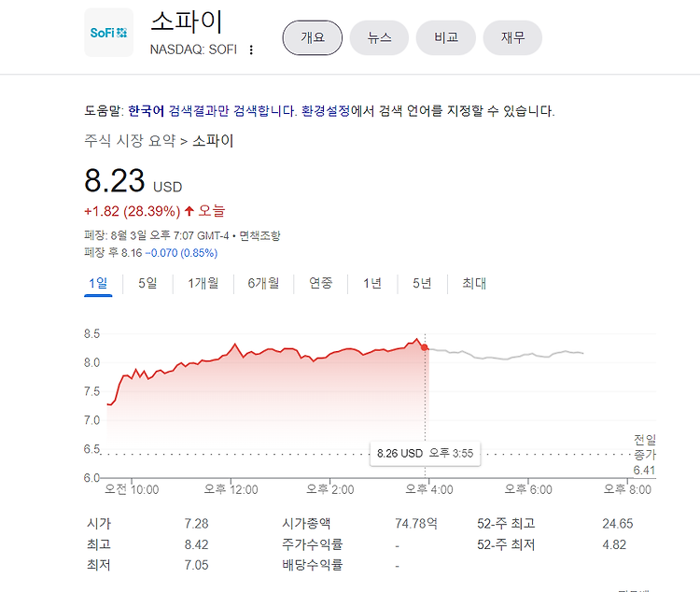The image size is (700, 592).
Task: Switch chart to 1개월 range
Action: [203, 283]
